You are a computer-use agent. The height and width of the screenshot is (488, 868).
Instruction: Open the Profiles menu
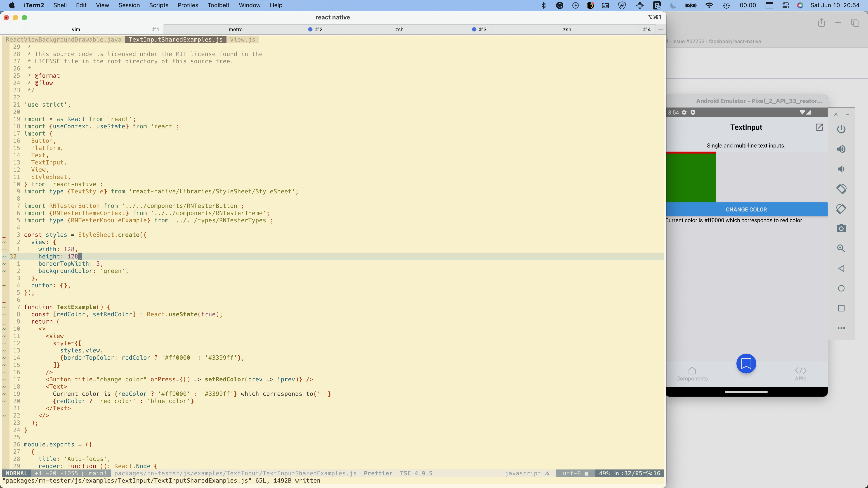(x=188, y=5)
